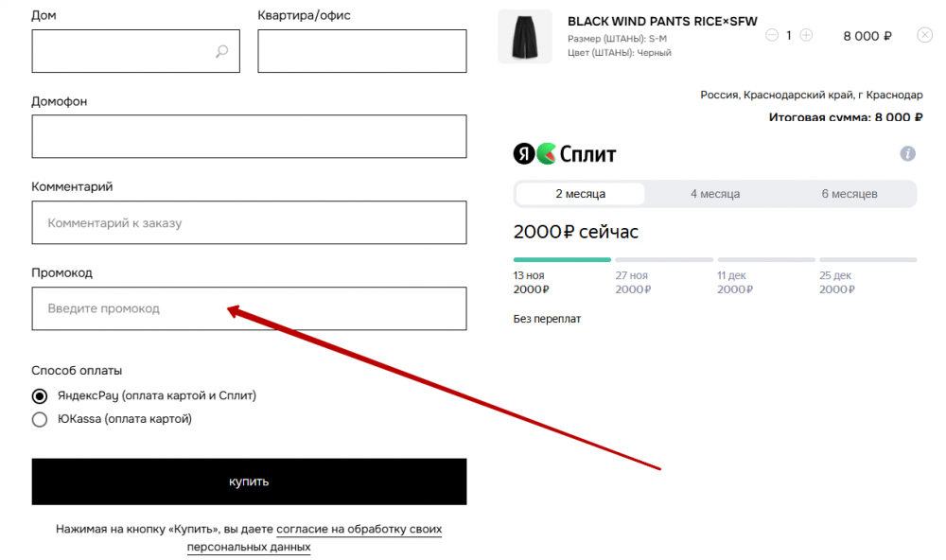Open the black pants product thumbnail
The image size is (946, 560).
click(x=524, y=37)
